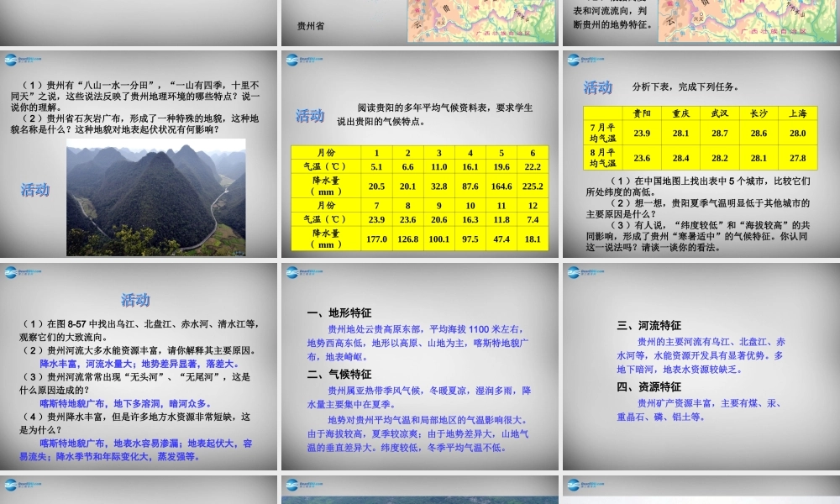Click the 28.7 Wuhan July temperature cell
The height and width of the screenshot is (504, 840).
720,133
